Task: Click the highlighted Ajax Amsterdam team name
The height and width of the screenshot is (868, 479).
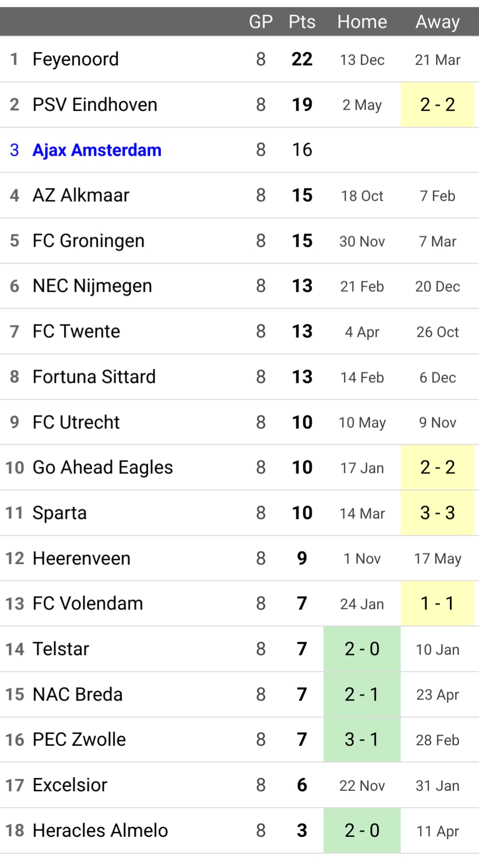Action: coord(97,150)
